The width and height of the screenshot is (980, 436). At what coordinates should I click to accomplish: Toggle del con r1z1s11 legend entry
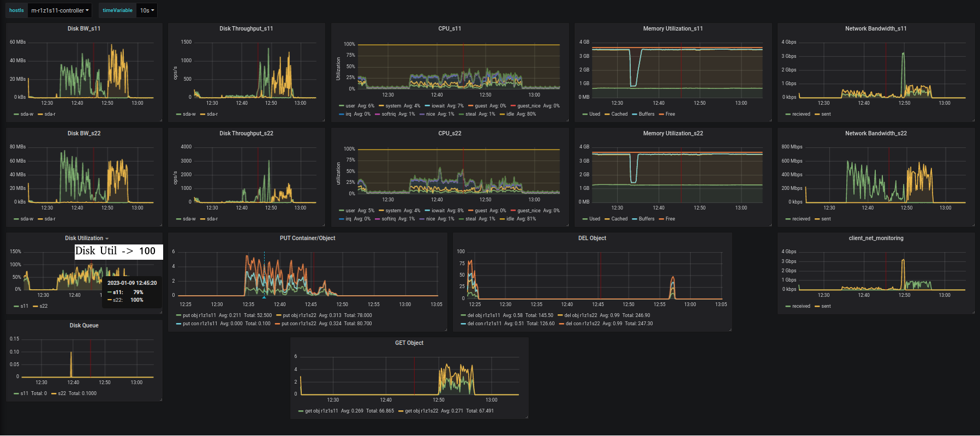pos(485,324)
